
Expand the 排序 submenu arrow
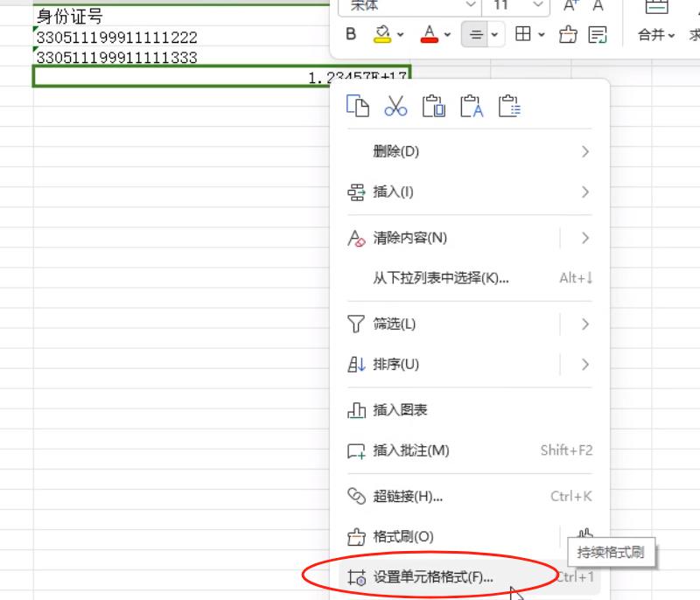[585, 365]
